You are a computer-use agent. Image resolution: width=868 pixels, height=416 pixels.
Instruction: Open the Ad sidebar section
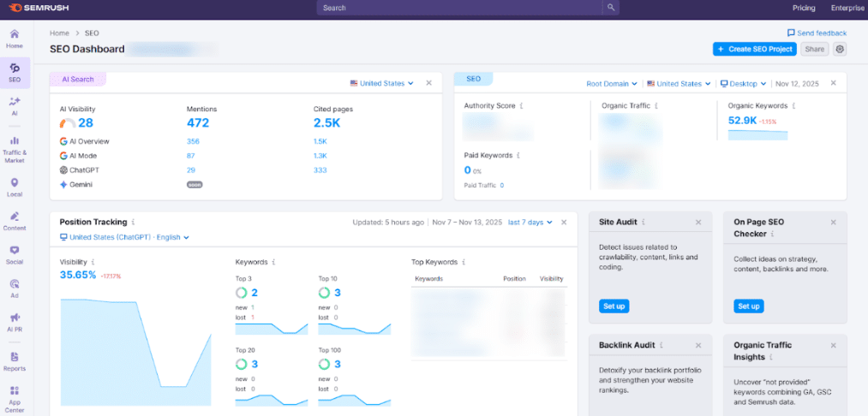pos(15,288)
